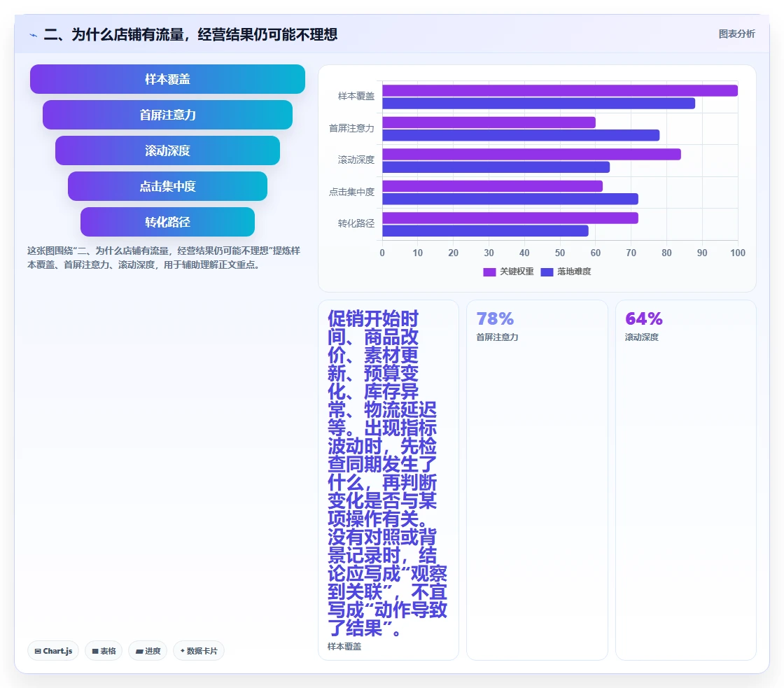Screen dimensions: 784x688
Task: Click the 落地难度 legend label
Action: click(x=574, y=272)
